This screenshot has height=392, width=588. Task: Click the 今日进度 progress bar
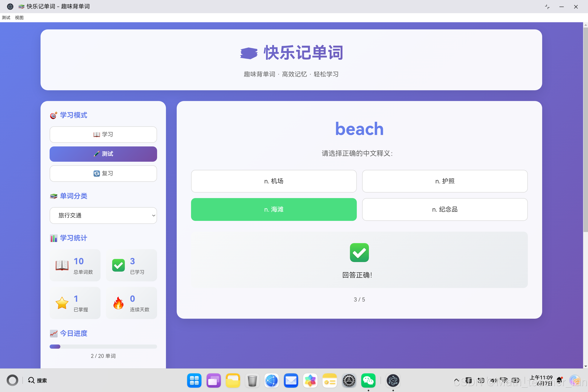(103, 347)
